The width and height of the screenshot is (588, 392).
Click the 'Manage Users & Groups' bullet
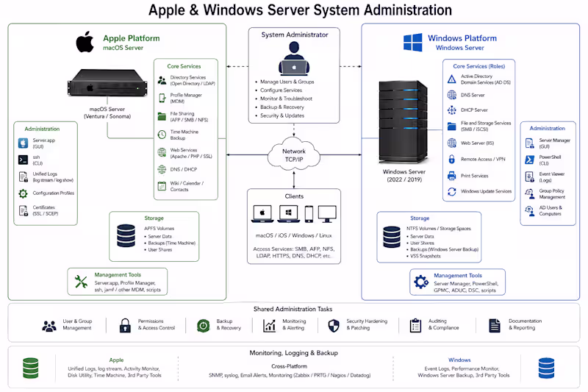(287, 82)
